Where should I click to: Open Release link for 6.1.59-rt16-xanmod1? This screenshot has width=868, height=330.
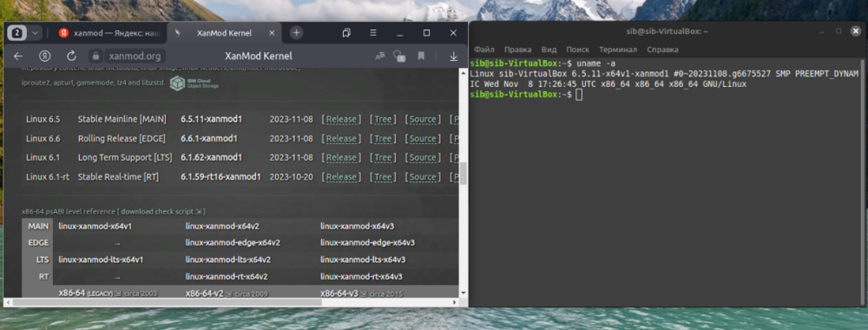(x=341, y=176)
